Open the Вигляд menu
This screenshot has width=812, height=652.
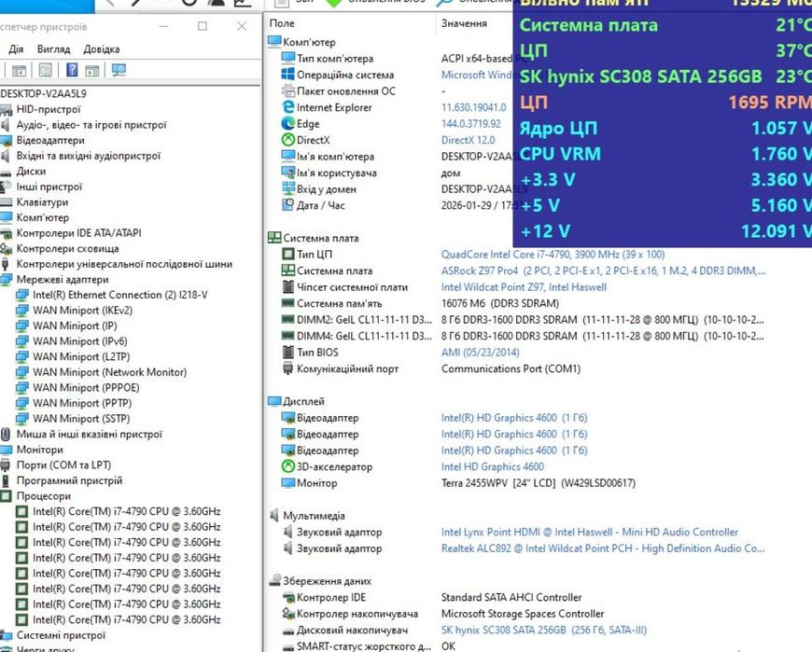click(x=53, y=49)
